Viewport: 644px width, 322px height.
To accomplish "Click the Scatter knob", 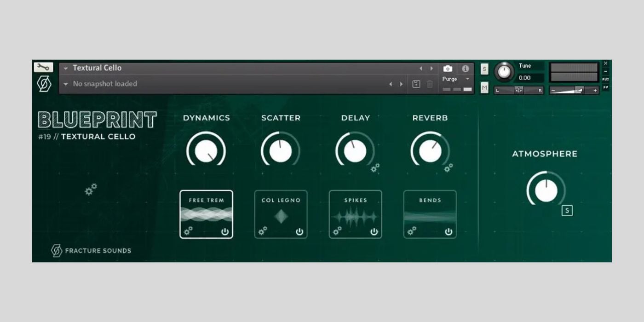I will click(281, 150).
